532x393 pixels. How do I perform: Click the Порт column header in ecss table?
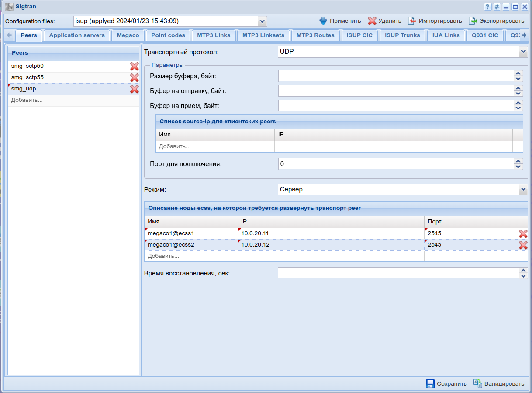pyautogui.click(x=471, y=222)
